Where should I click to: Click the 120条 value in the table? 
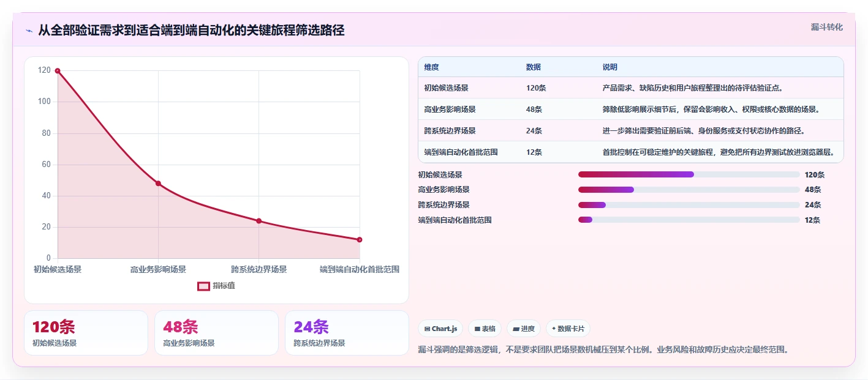(536, 88)
